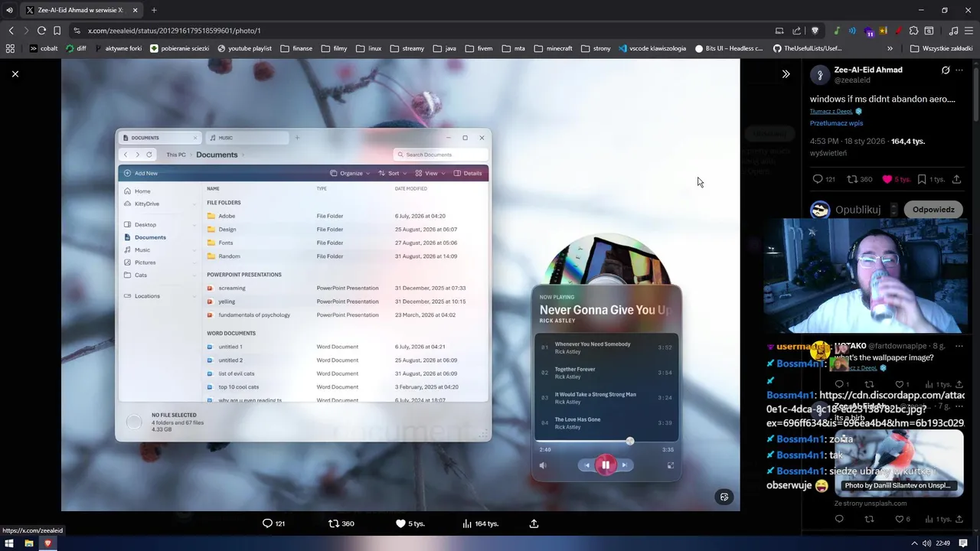
Task: Click the Tłumacz z DeepL link
Action: (x=831, y=111)
